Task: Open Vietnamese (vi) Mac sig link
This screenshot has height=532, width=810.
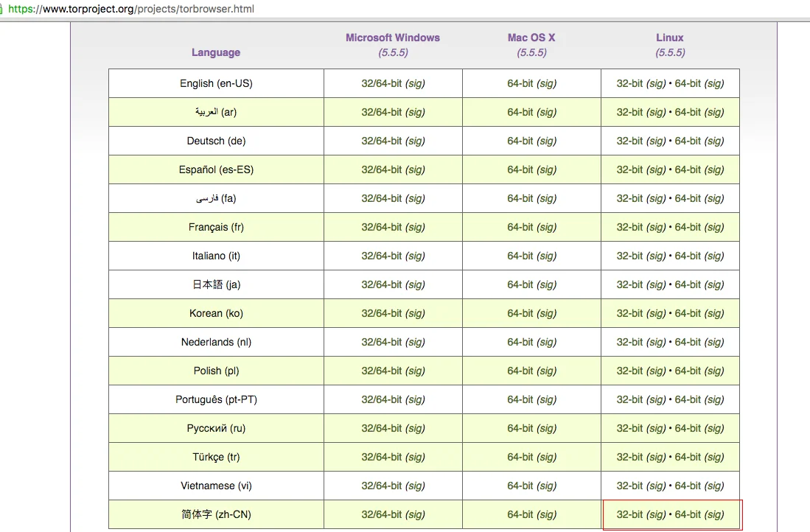Action: click(547, 486)
